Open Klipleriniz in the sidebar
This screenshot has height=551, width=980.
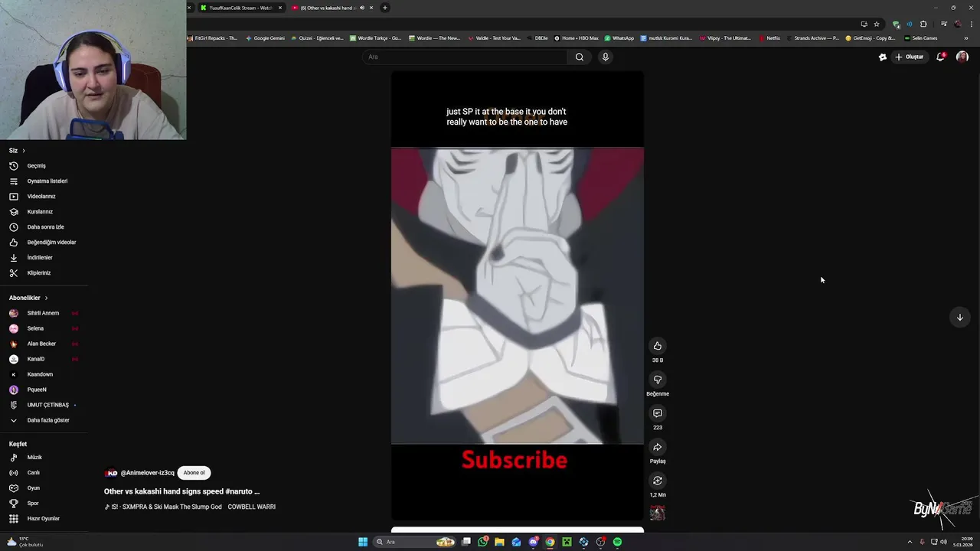[x=44, y=273]
